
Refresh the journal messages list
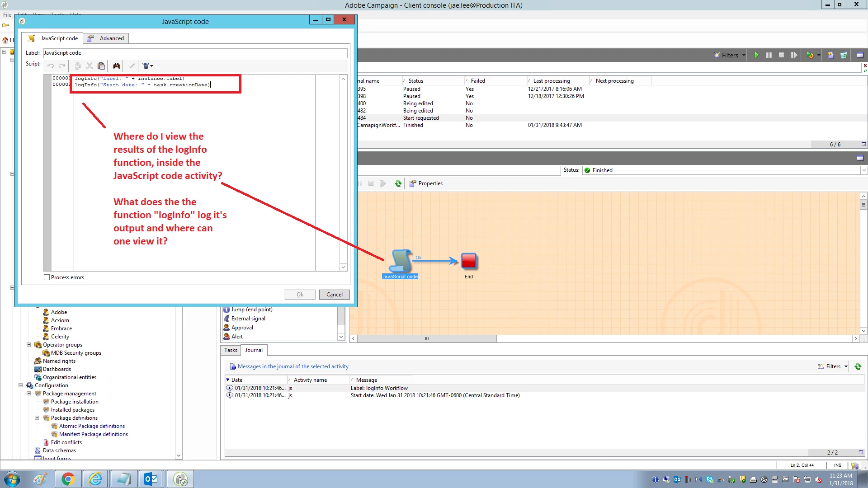[x=858, y=366]
